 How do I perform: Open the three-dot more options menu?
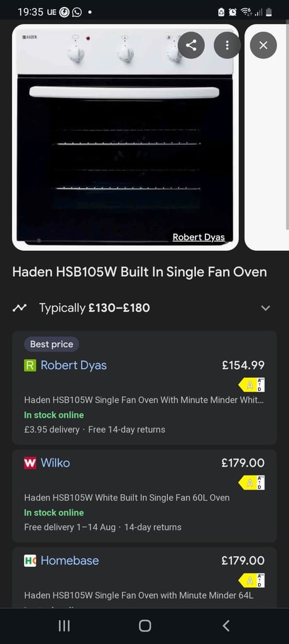point(227,45)
